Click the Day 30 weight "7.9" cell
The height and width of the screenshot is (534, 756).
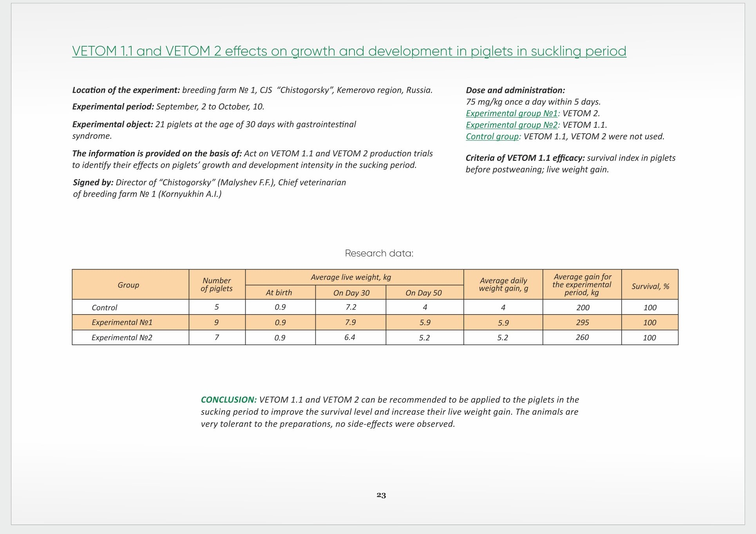tap(351, 322)
